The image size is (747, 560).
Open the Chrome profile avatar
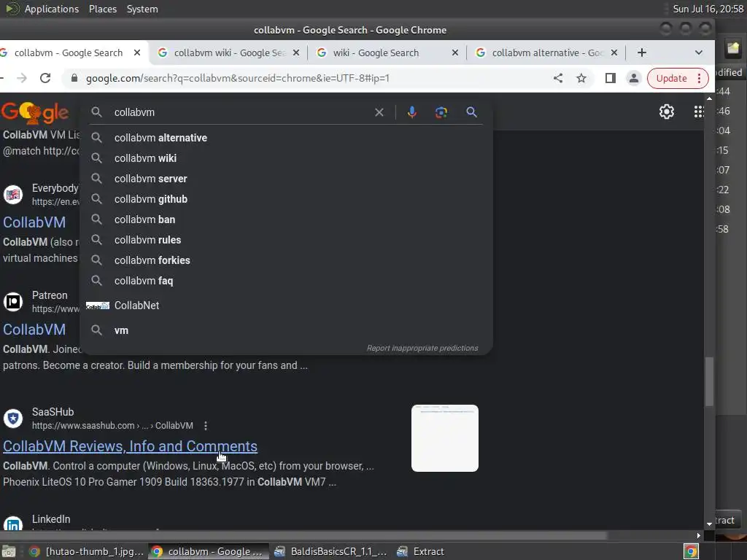tap(634, 78)
